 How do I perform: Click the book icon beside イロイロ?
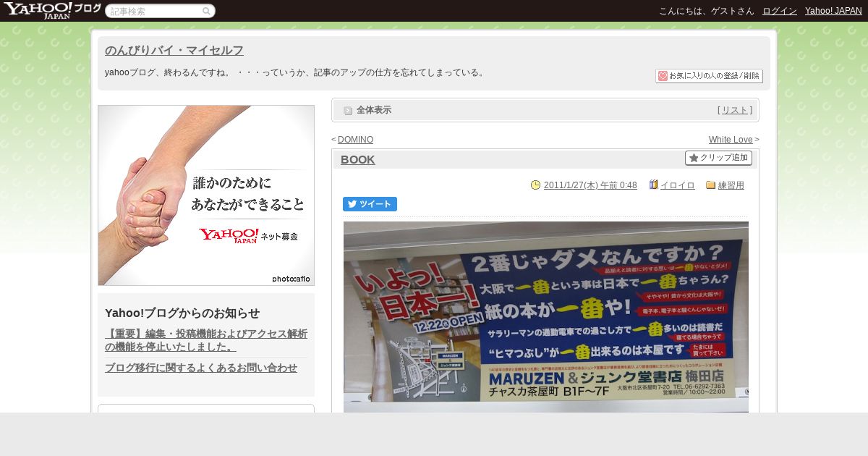coord(653,185)
